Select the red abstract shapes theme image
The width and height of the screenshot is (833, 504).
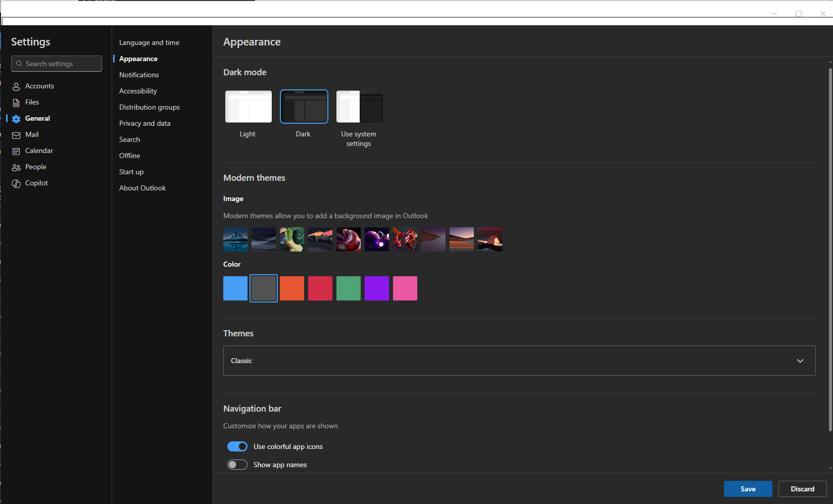405,239
